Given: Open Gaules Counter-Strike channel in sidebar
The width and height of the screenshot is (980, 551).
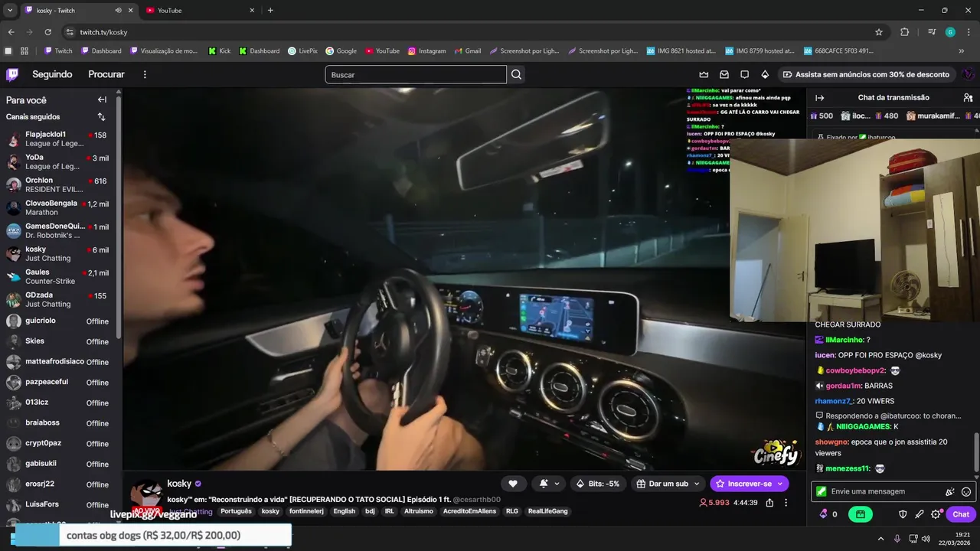Looking at the screenshot, I should (60, 276).
